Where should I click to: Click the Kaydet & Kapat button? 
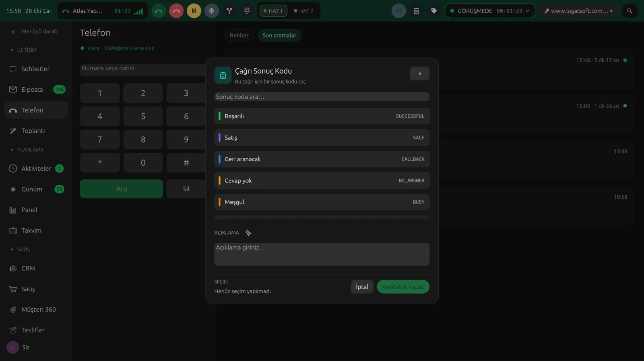click(403, 287)
